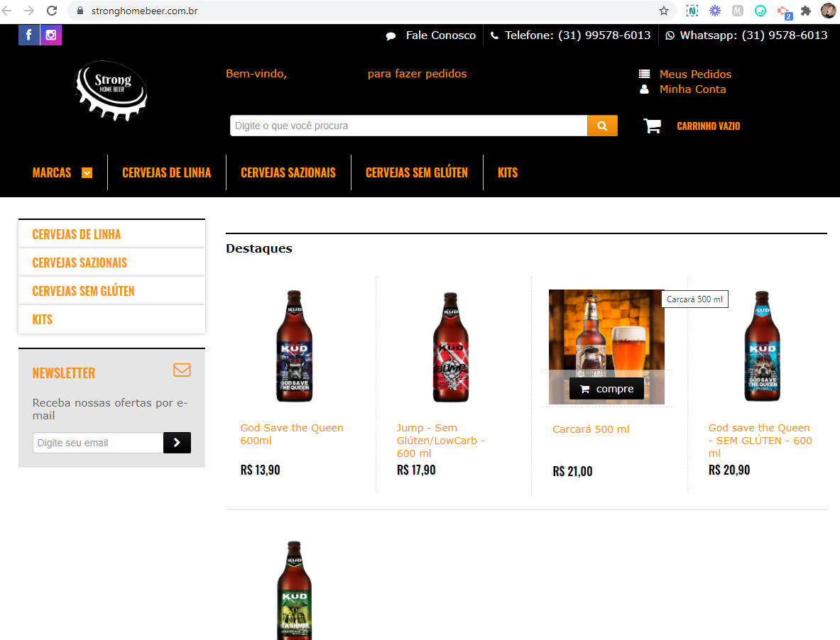
Task: Go back in browser history
Action: (7, 11)
